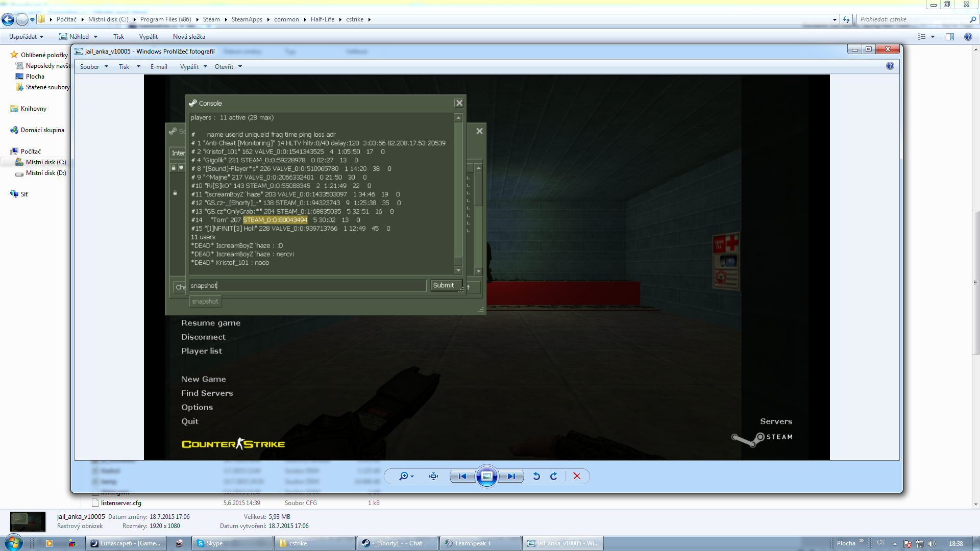Open the recent pages dropdown beside Forward
The width and height of the screenshot is (980, 551).
32,19
